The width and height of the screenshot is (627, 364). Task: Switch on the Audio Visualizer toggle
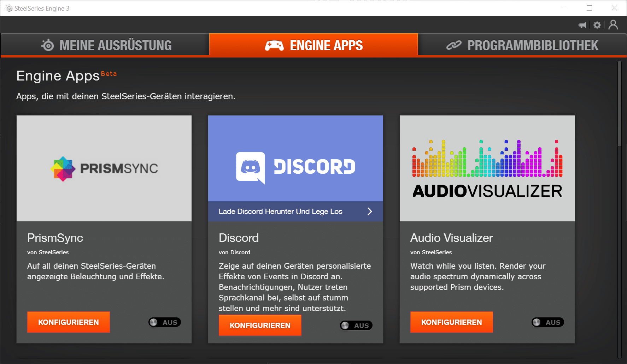tap(548, 322)
